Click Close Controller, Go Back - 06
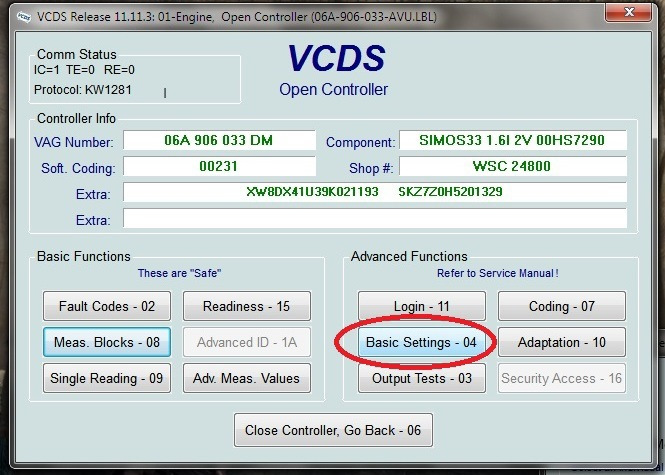 333,430
